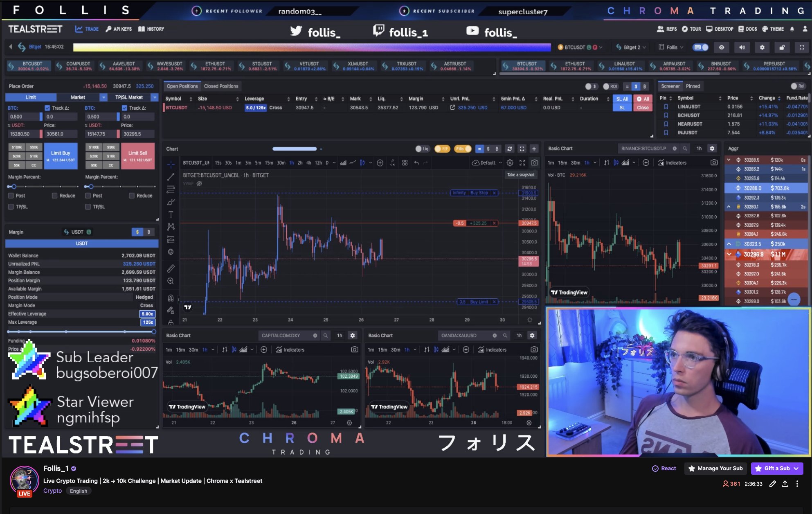This screenshot has height=514, width=812.
Task: Open timeframe dropdown in DXY chart
Action: [213, 349]
